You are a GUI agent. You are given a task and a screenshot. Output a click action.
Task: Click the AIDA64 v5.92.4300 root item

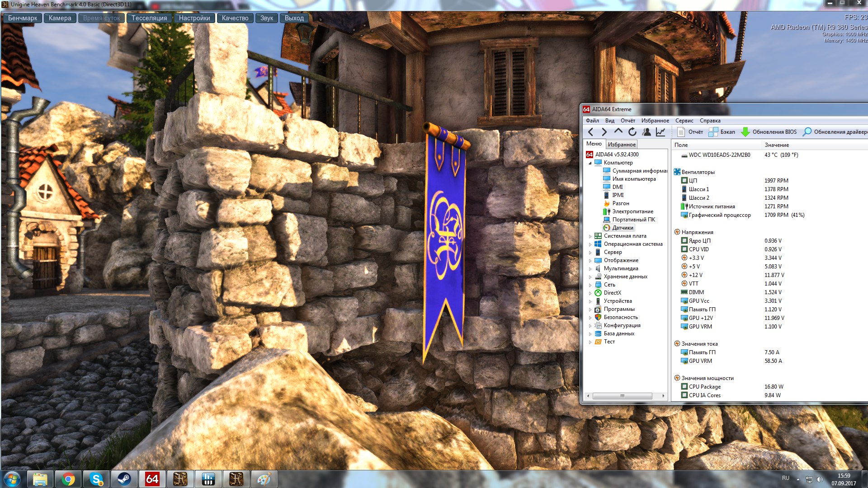click(x=613, y=155)
